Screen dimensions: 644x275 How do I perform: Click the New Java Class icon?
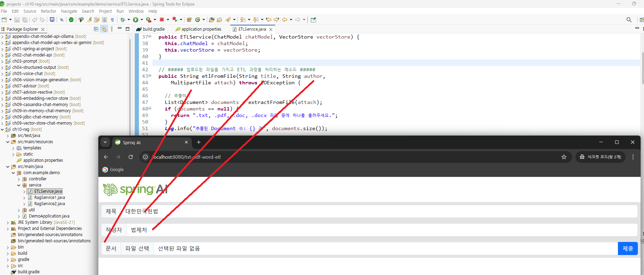point(197,20)
